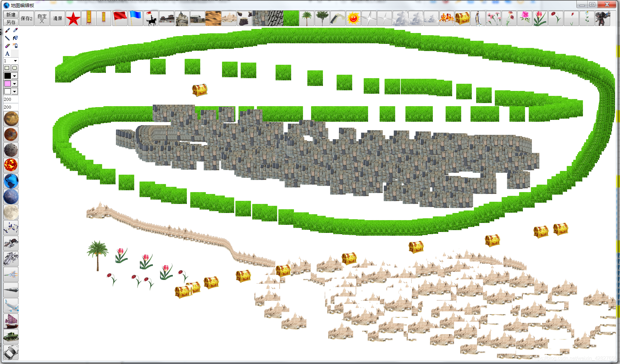Select the red star stamp

pos(73,18)
